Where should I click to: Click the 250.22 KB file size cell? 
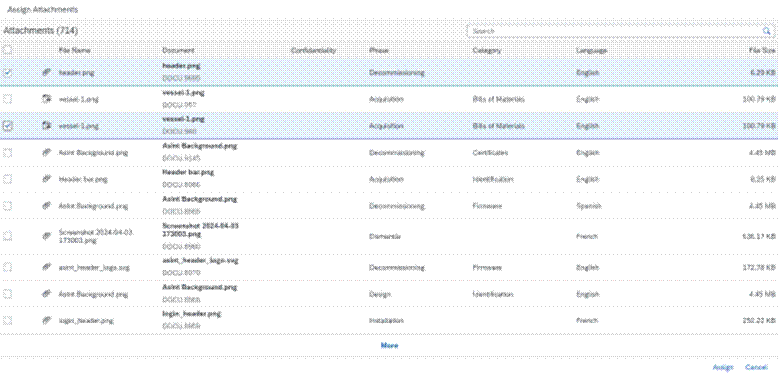point(759,320)
